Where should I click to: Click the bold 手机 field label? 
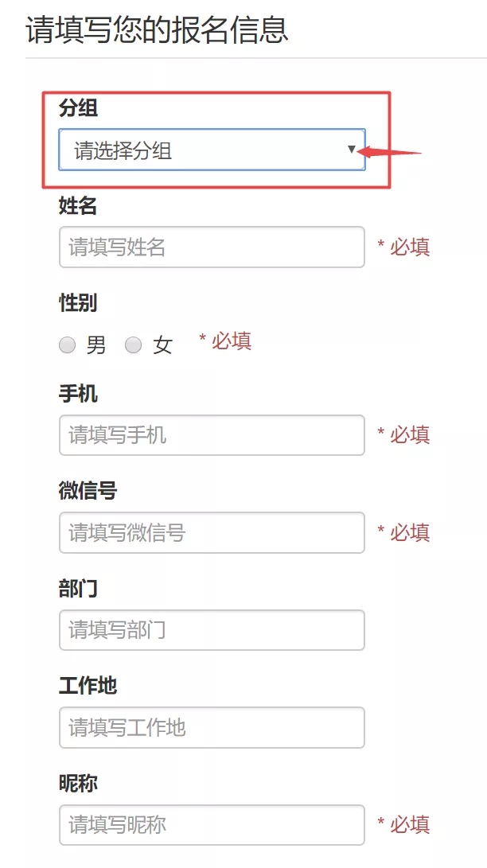pos(78,394)
